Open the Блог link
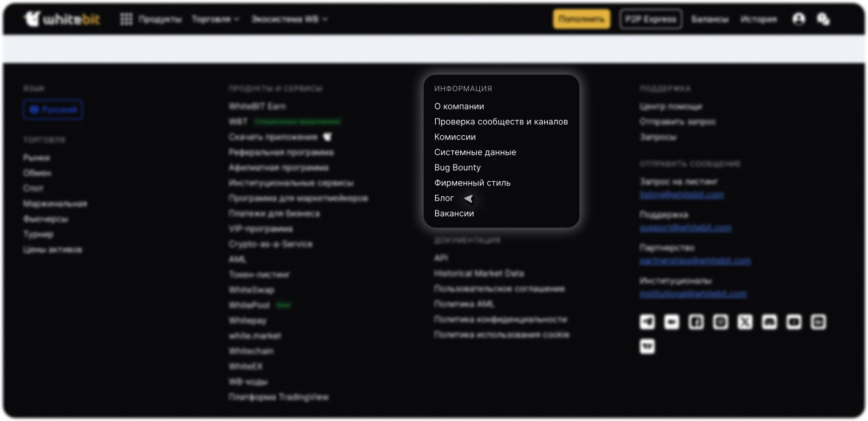Screen dimensions: 868x421 pyautogui.click(x=444, y=198)
